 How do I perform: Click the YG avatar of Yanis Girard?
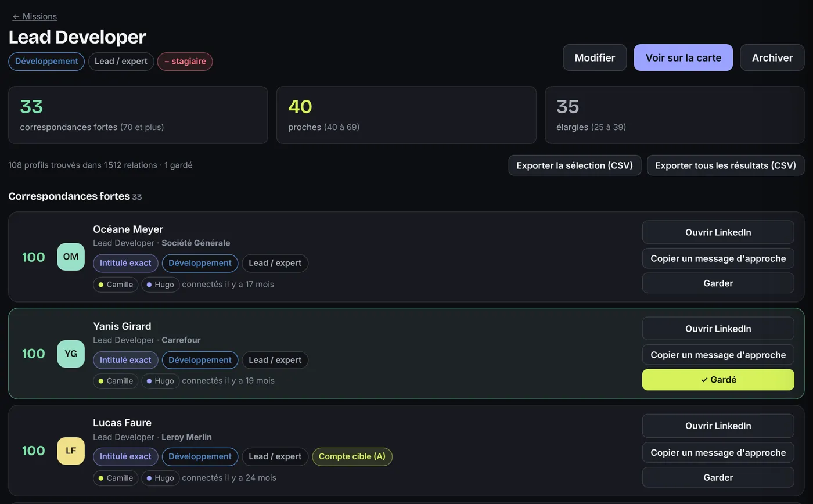(71, 354)
